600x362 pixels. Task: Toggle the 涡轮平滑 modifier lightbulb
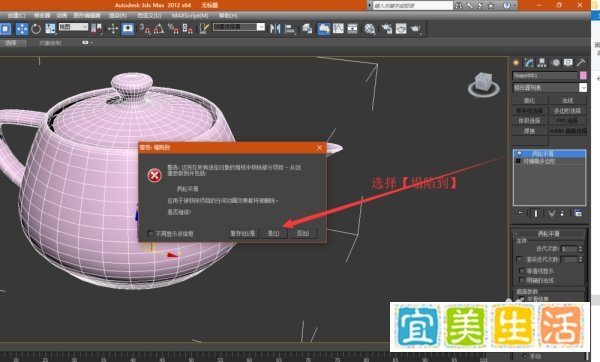519,153
